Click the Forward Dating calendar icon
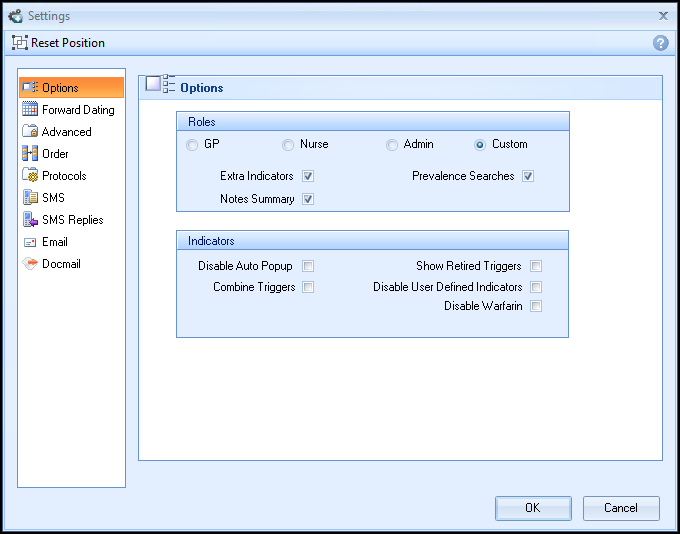Screen dimensions: 680x534 coord(30,110)
